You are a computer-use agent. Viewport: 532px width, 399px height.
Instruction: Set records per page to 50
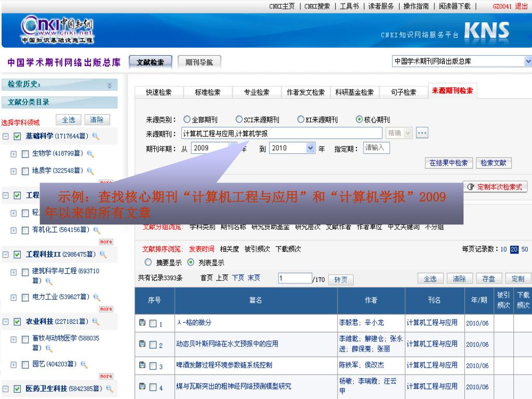pyautogui.click(x=525, y=249)
